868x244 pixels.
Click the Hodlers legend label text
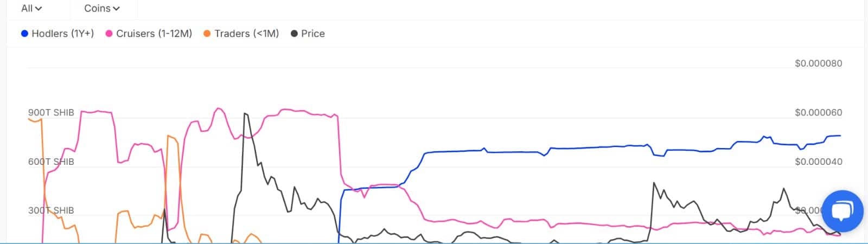[x=62, y=34]
